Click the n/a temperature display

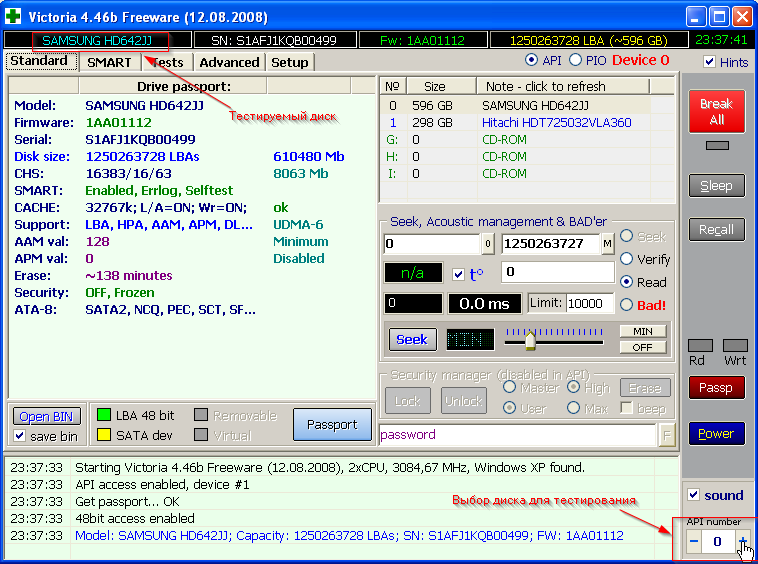[413, 273]
